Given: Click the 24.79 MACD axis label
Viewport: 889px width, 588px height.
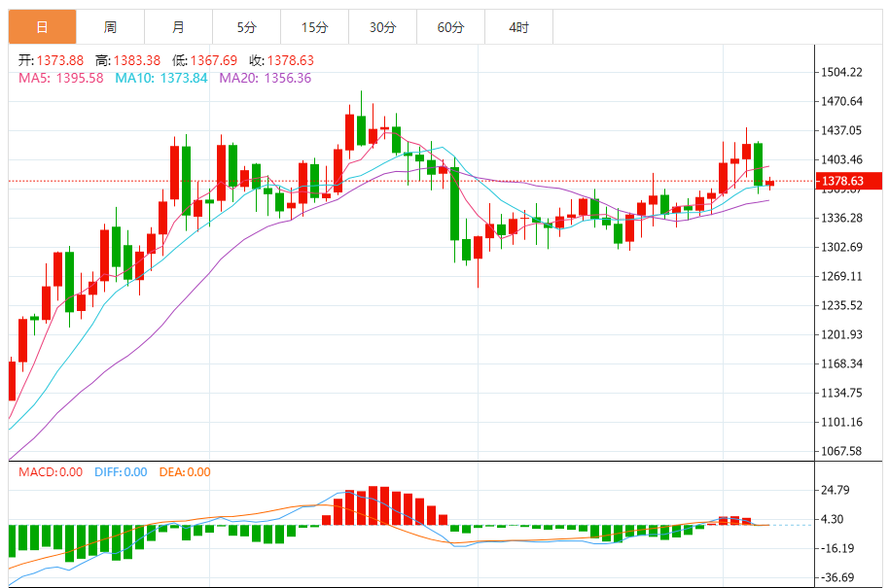Looking at the screenshot, I should pos(836,490).
